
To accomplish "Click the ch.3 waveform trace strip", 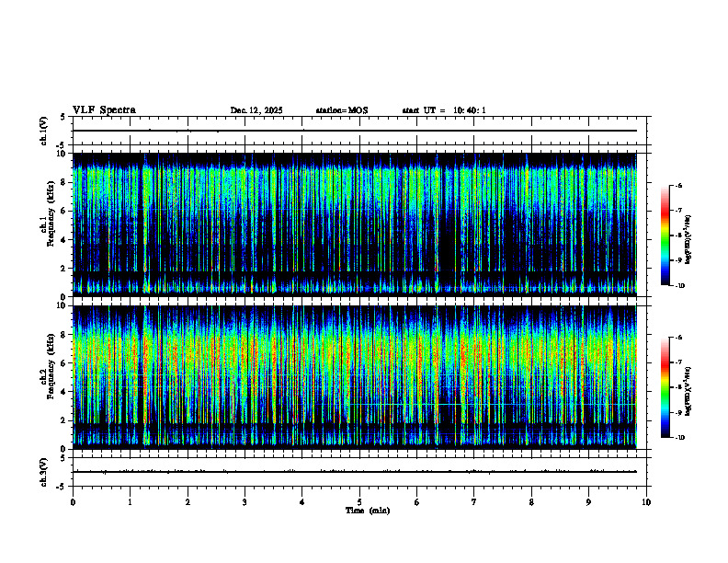I will click(x=359, y=472).
